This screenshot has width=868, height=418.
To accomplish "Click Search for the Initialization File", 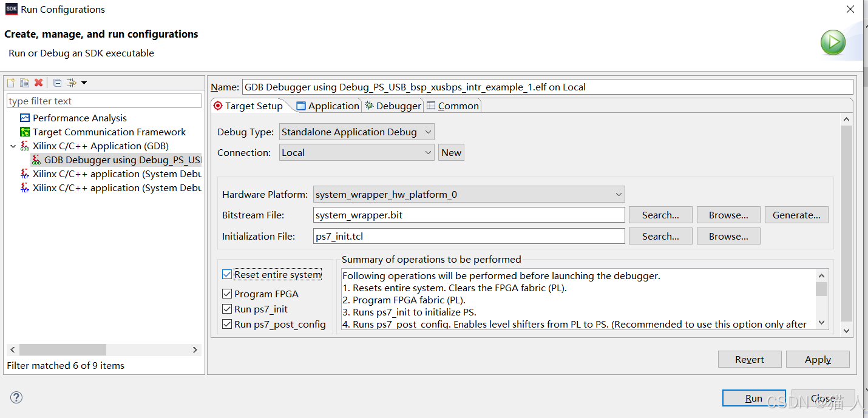I will pyautogui.click(x=660, y=236).
